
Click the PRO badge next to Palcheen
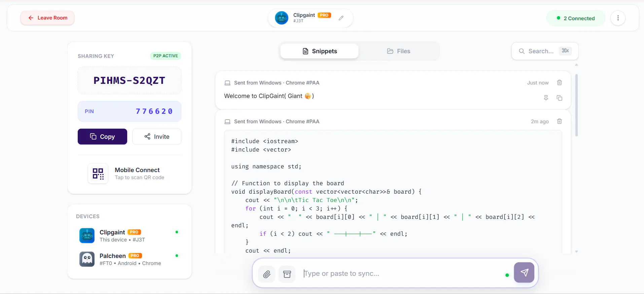tap(135, 256)
